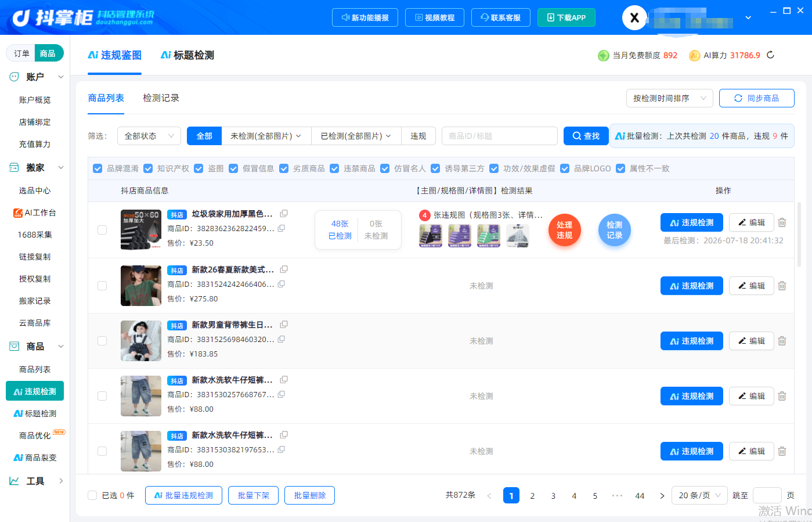This screenshot has width=812, height=522.
Task: Click the refresh icon next to AI算力
Action: tap(770, 55)
